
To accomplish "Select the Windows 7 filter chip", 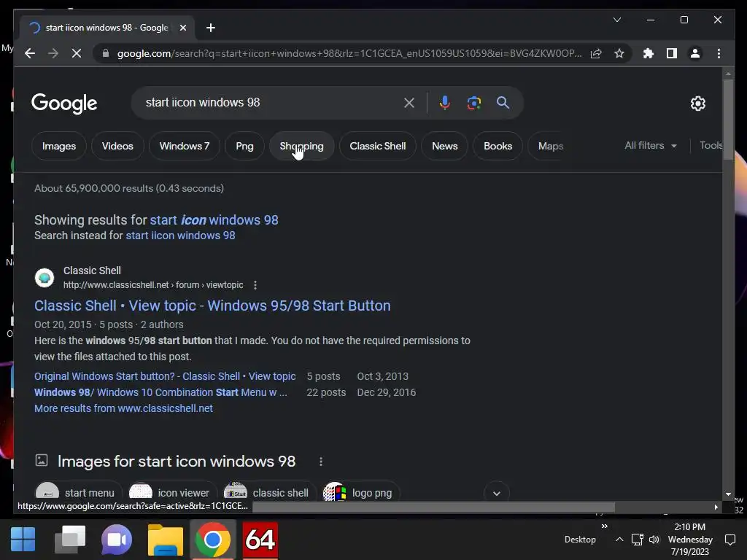I will point(185,146).
